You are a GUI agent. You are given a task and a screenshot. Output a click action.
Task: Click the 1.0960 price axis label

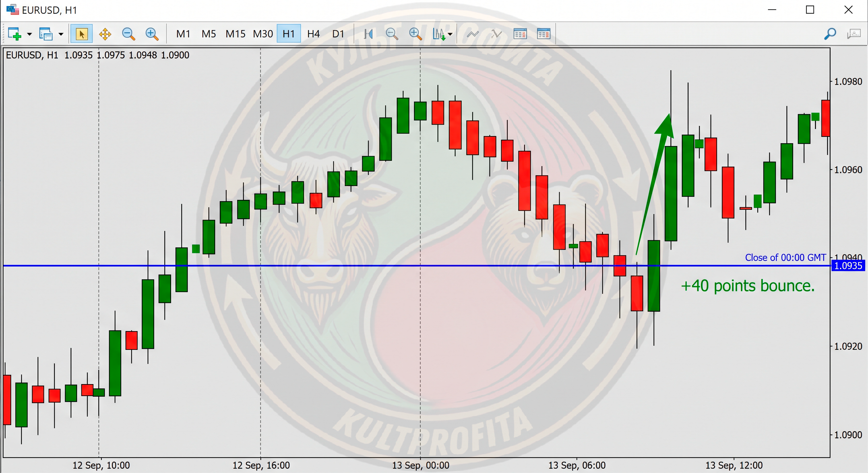click(848, 170)
